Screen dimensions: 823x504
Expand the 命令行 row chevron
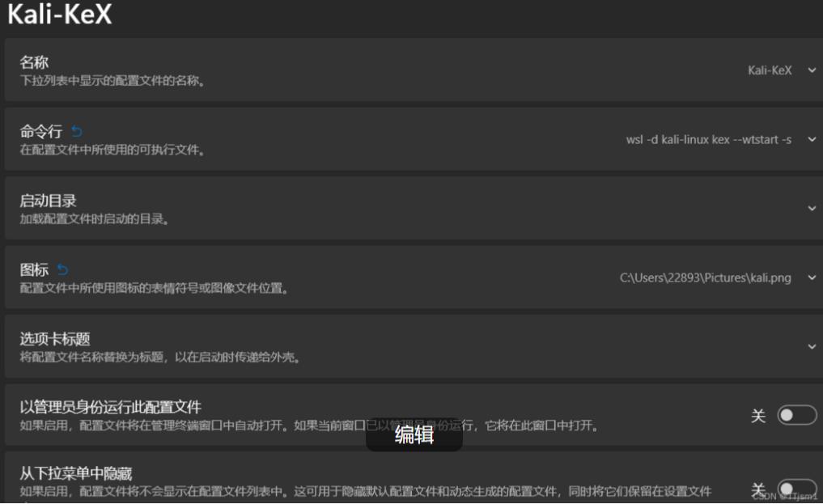pyautogui.click(x=812, y=139)
